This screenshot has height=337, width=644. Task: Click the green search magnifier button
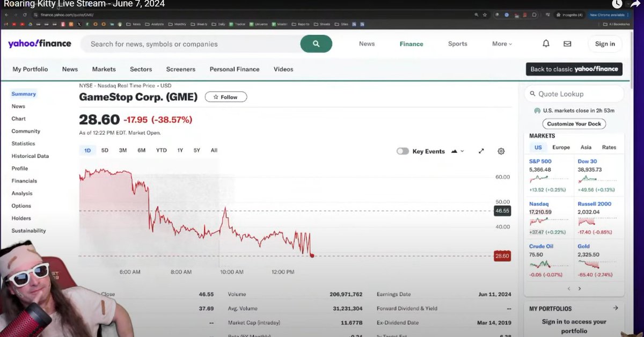316,44
